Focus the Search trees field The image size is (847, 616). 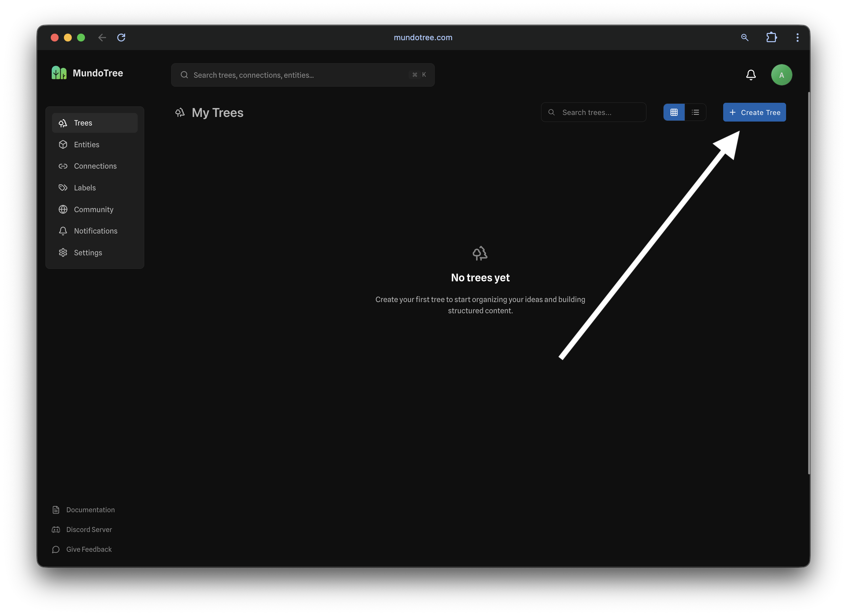coord(593,112)
